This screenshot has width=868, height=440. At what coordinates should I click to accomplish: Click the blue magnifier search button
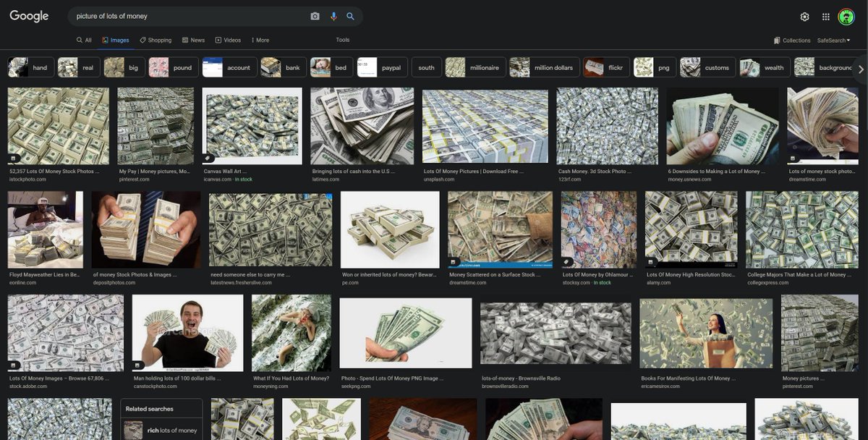(350, 16)
